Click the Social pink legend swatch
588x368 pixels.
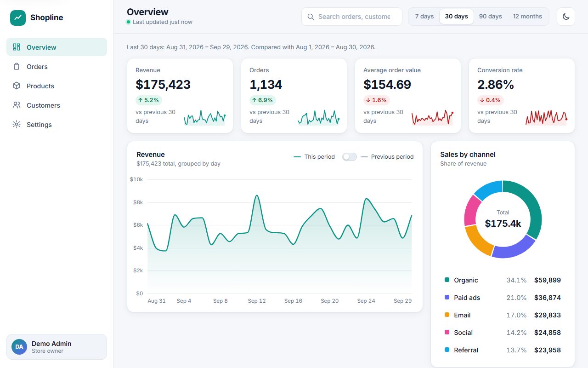(447, 332)
